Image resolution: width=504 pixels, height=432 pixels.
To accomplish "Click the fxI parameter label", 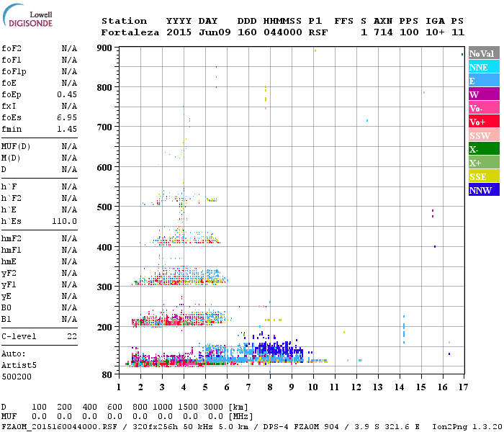I will (9, 106).
